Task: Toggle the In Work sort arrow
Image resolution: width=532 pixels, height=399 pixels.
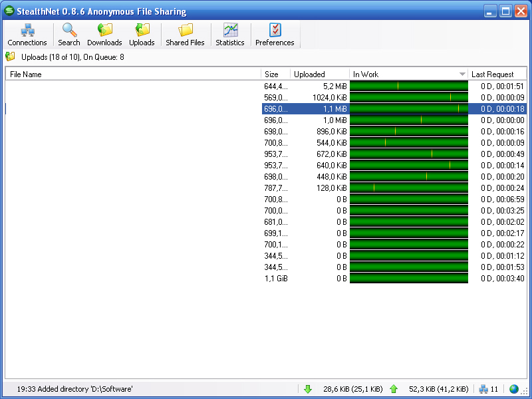Action: 462,74
